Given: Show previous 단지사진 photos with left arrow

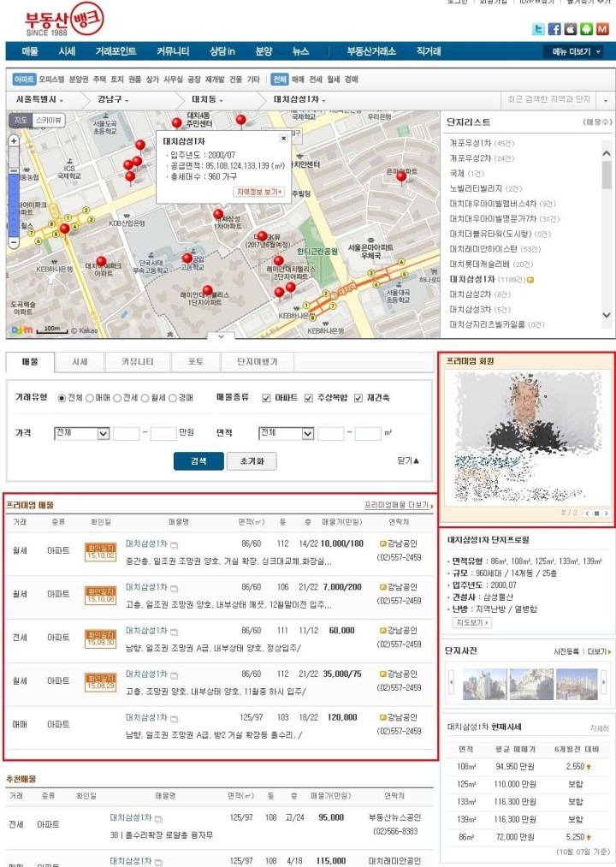Looking at the screenshot, I should tap(451, 684).
